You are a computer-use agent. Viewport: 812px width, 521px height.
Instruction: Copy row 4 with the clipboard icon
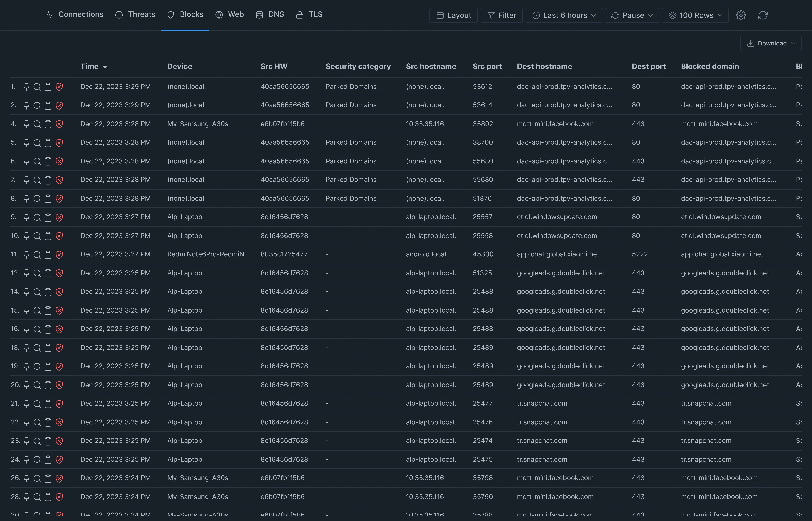click(x=48, y=124)
